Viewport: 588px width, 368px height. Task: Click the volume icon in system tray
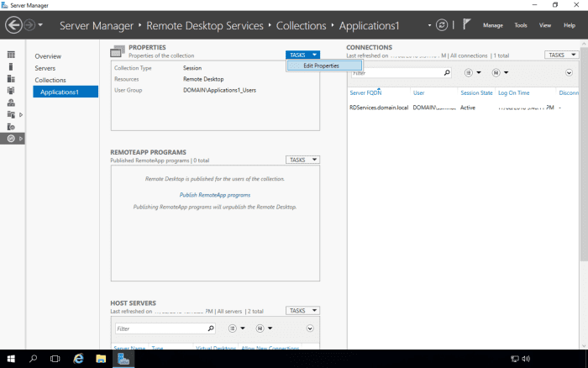526,359
